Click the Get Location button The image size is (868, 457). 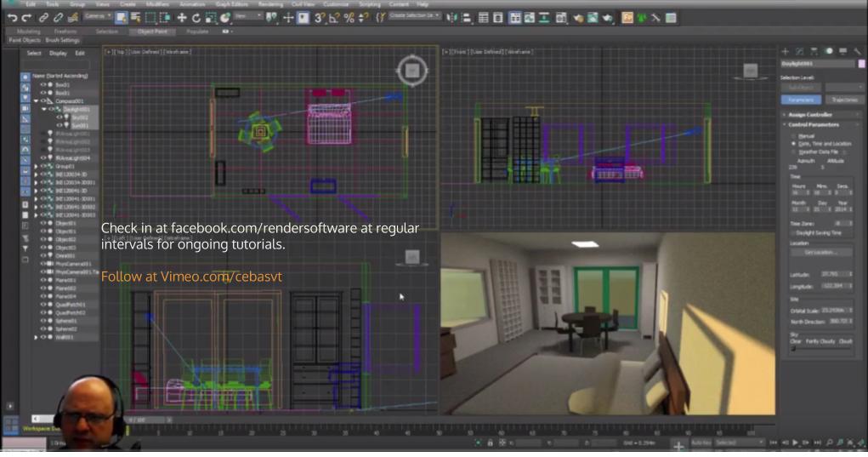pyautogui.click(x=820, y=253)
